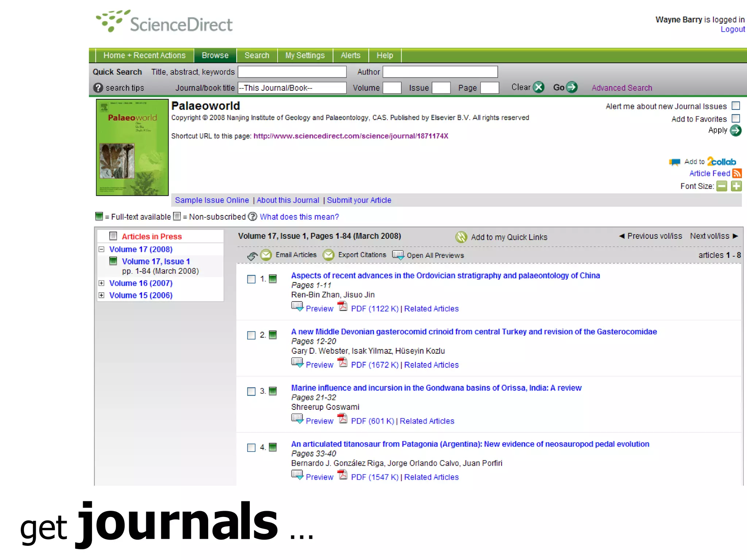Open the Search tab
This screenshot has width=747, height=560.
257,55
